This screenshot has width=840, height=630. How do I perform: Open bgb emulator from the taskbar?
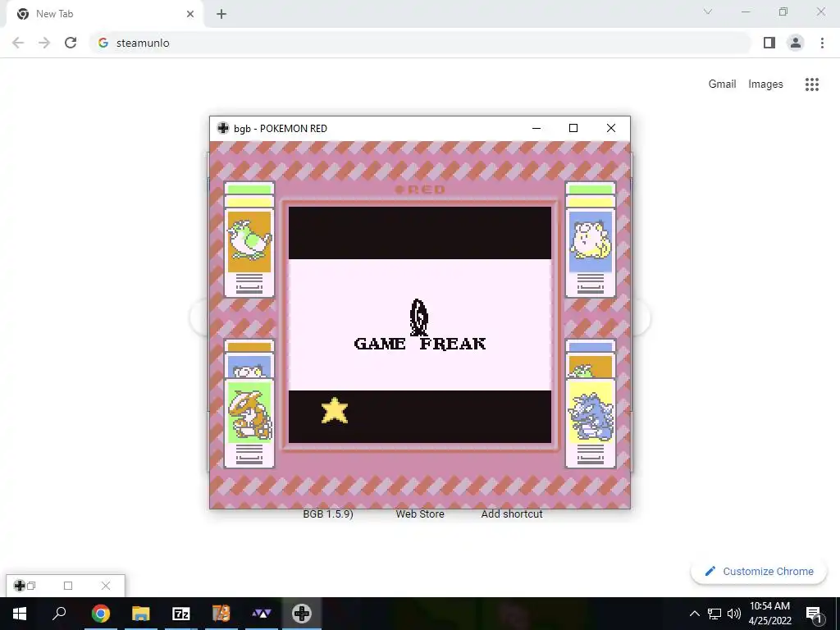(302, 614)
